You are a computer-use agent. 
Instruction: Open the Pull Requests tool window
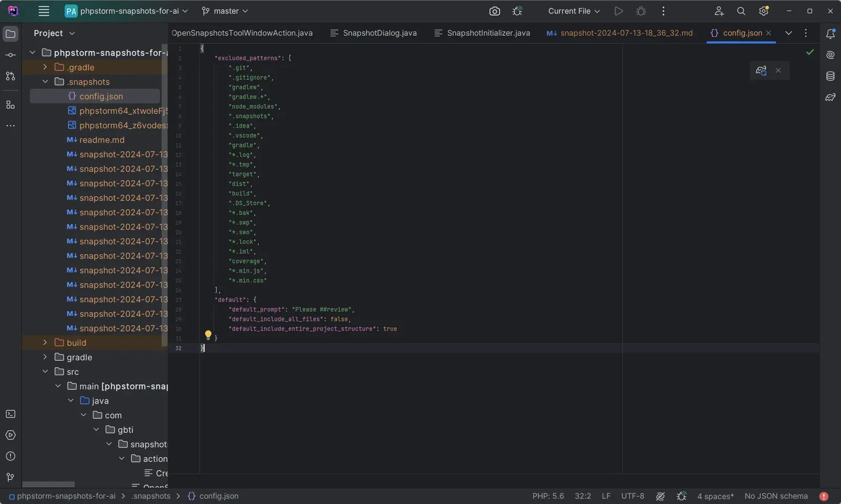point(11,76)
